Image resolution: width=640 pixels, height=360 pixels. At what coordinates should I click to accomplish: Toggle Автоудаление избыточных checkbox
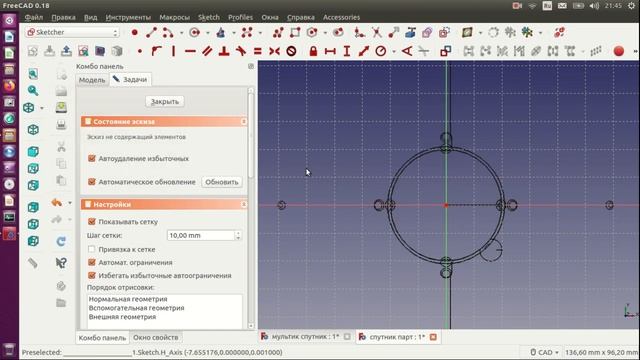pos(92,158)
